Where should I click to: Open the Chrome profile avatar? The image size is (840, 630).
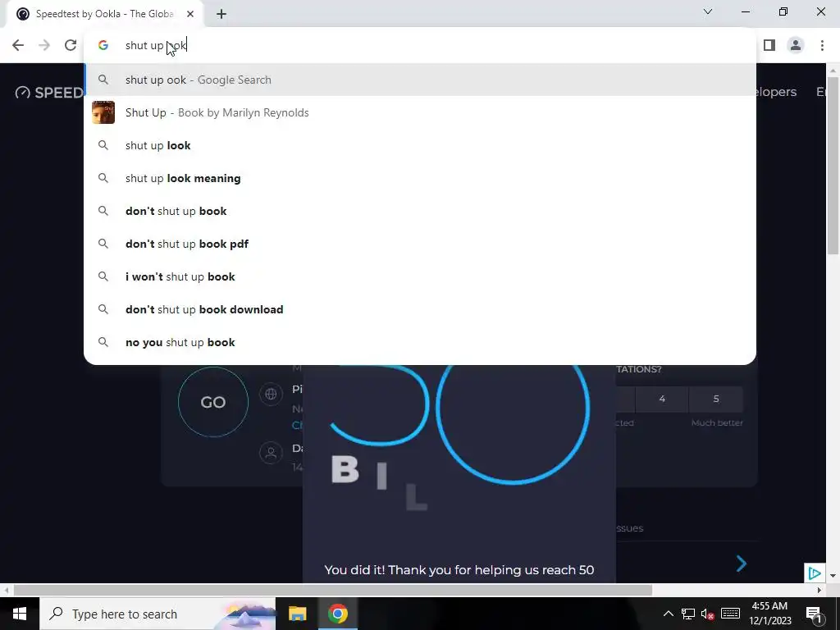[x=796, y=46]
